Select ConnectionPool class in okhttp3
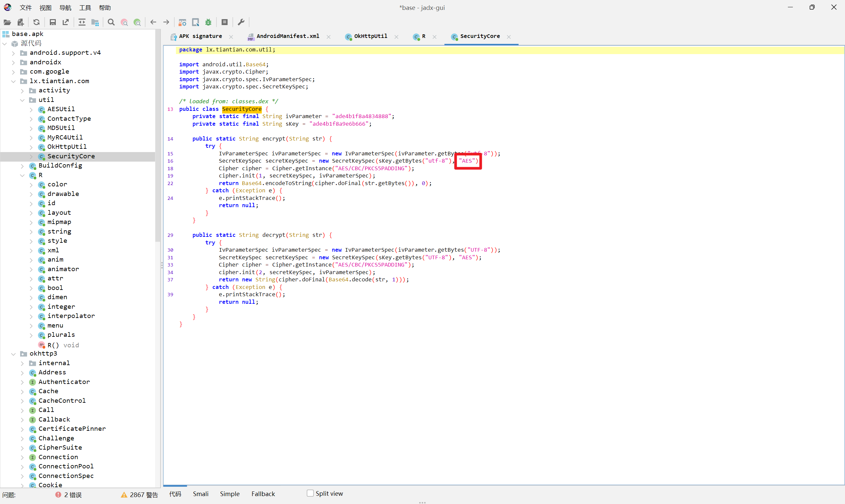 coord(66,467)
